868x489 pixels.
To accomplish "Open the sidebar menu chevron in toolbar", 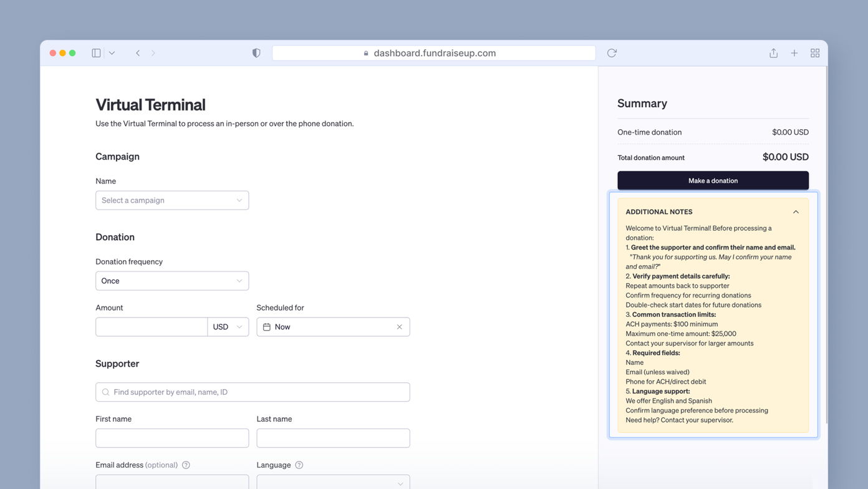I will point(112,53).
